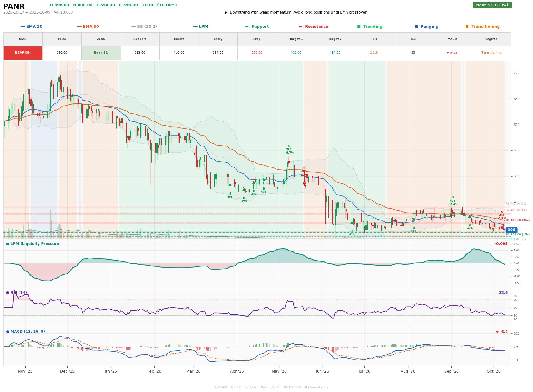Toggle the Resistance legend entry
This screenshot has height=392, width=533.
313,27
